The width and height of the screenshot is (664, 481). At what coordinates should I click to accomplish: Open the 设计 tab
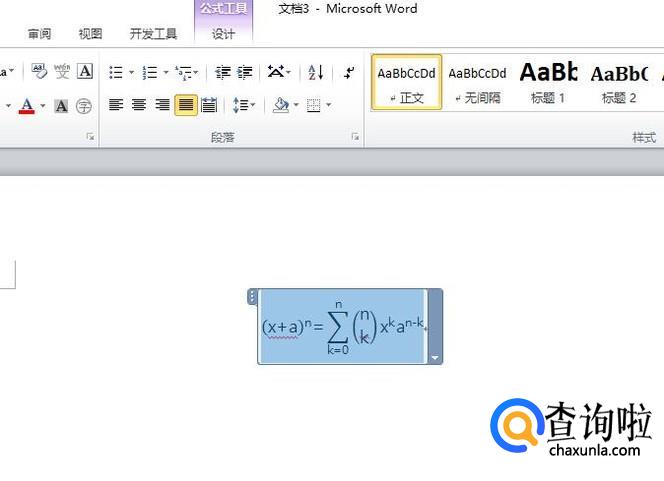tap(224, 34)
